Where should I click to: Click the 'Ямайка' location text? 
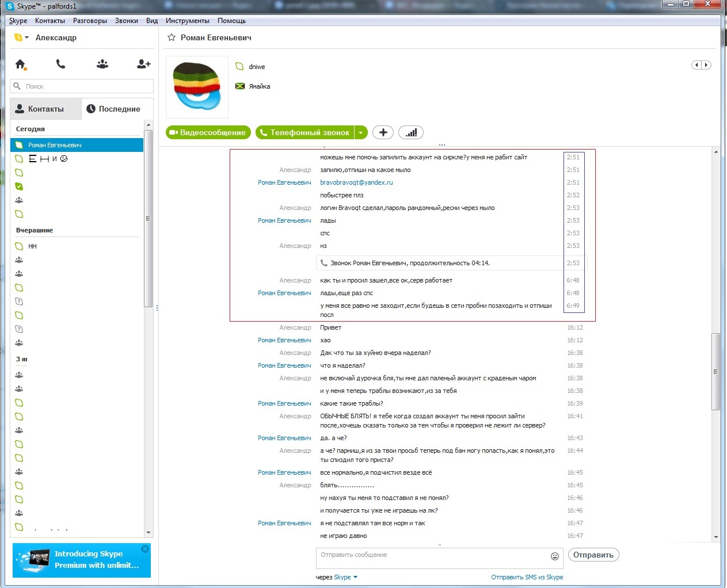click(x=260, y=86)
